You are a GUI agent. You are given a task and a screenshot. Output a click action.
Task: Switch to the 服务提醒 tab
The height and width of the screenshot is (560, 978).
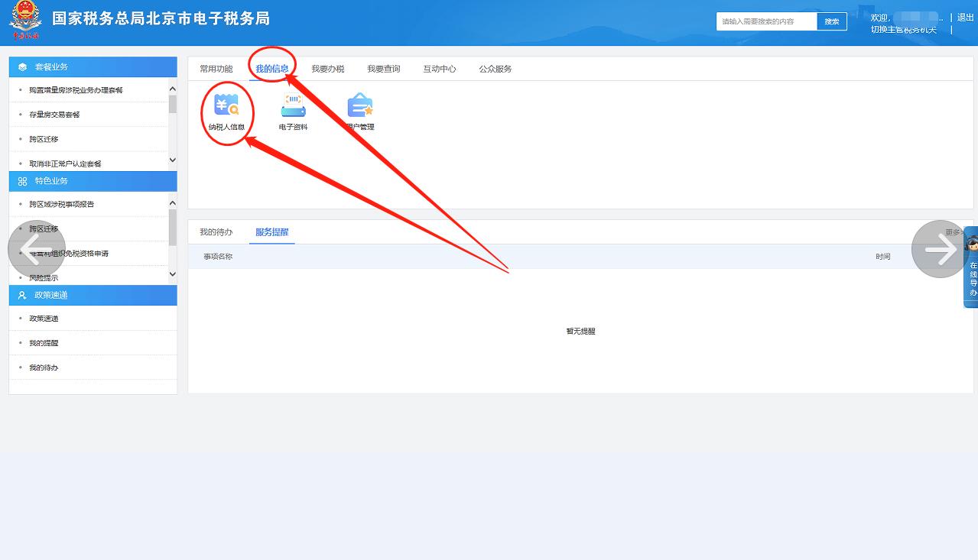click(271, 231)
